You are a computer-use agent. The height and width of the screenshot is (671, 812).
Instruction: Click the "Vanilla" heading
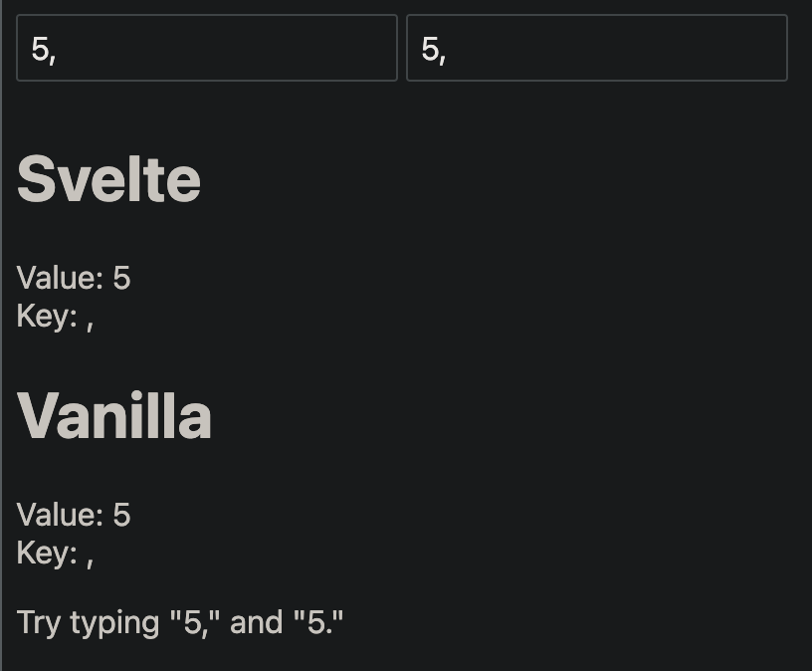point(115,416)
